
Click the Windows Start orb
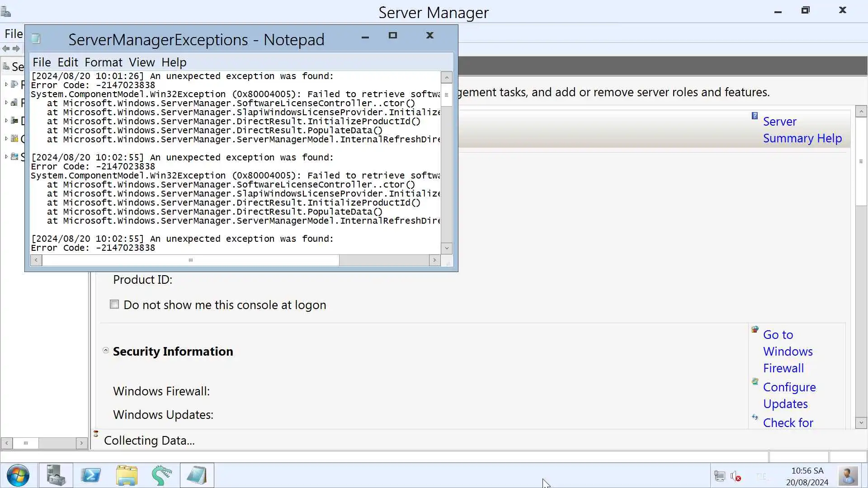coord(18,476)
